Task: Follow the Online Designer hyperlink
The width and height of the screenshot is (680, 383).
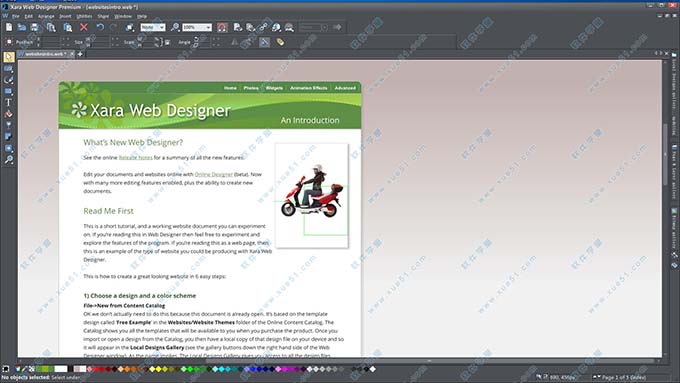Action: 213,174
